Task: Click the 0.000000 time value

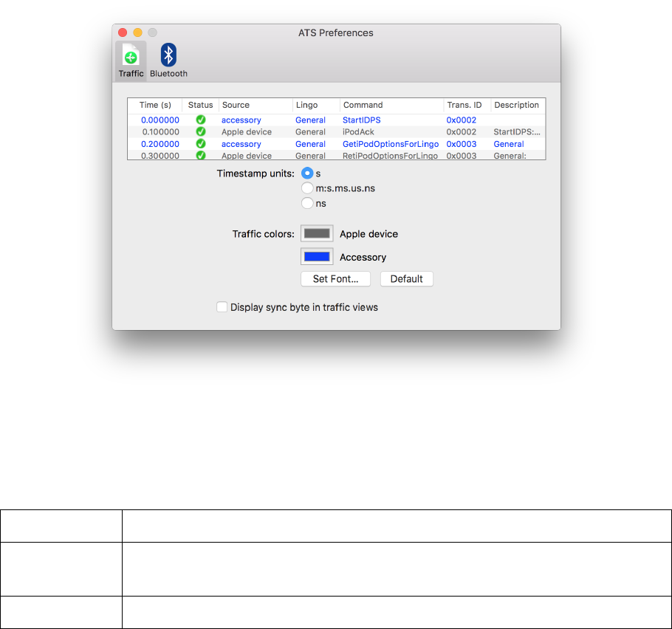Action: [x=160, y=120]
